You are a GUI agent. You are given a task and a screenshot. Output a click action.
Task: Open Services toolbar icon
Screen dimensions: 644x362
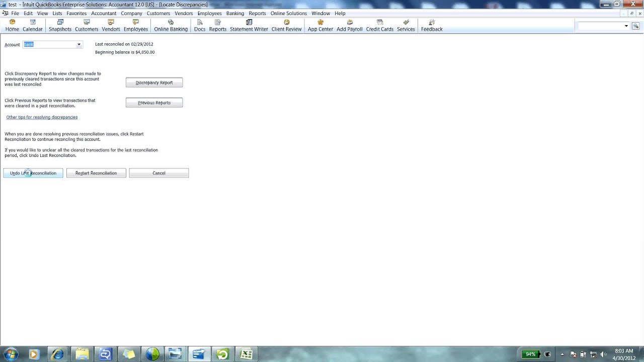coord(406,26)
